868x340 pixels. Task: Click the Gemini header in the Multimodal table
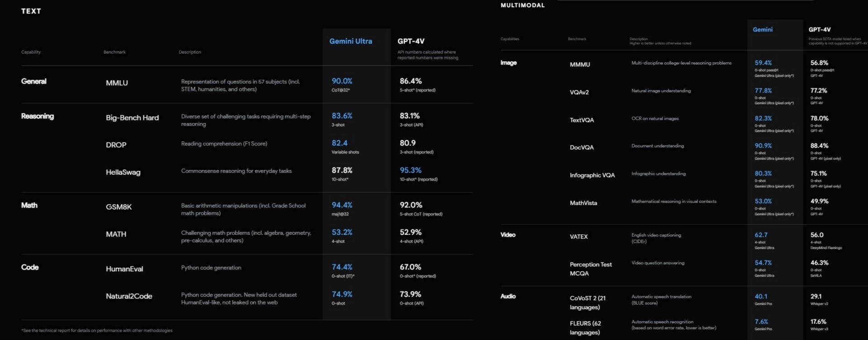[762, 30]
